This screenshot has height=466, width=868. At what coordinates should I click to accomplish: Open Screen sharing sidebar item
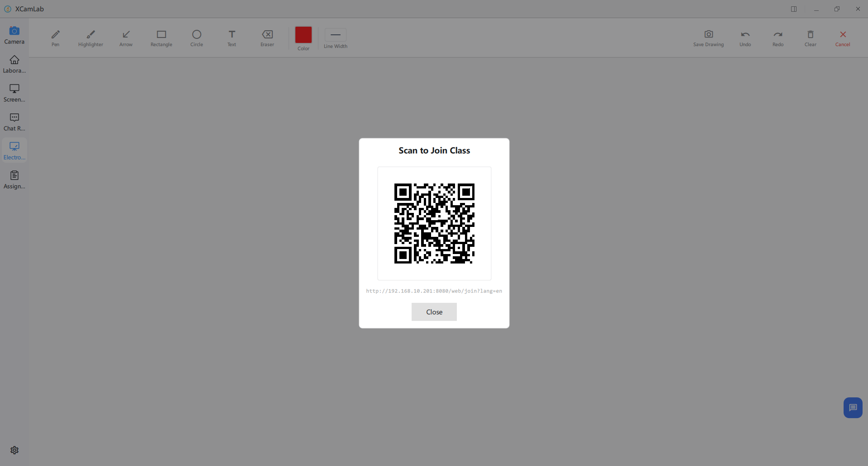(14, 93)
